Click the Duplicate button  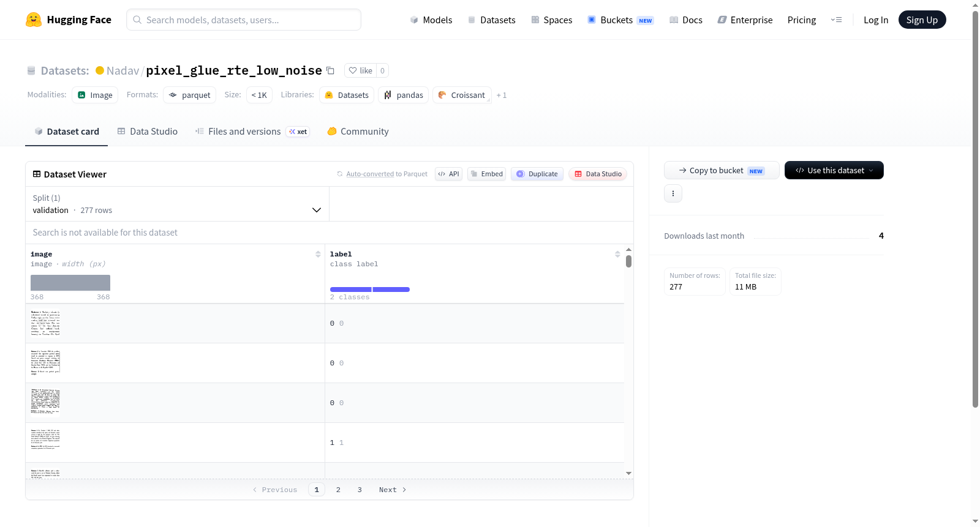point(537,174)
